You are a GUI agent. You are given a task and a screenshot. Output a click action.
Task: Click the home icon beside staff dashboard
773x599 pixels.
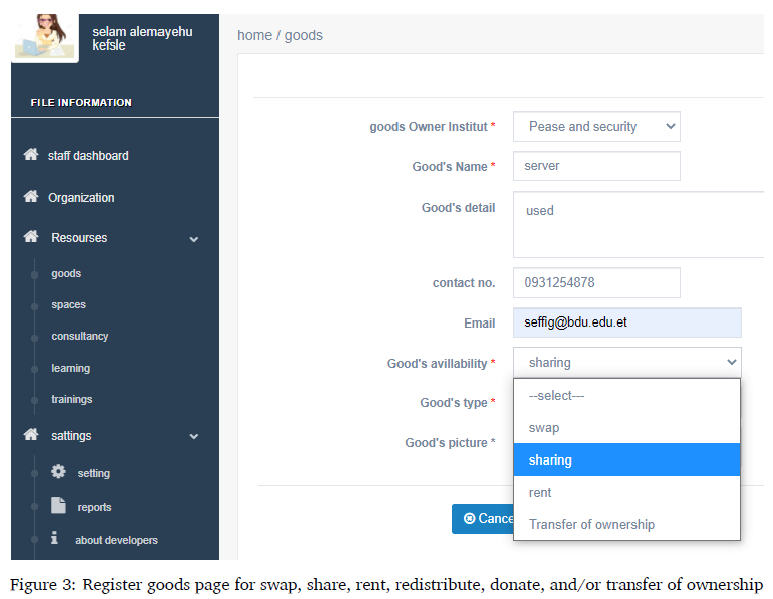click(x=31, y=155)
